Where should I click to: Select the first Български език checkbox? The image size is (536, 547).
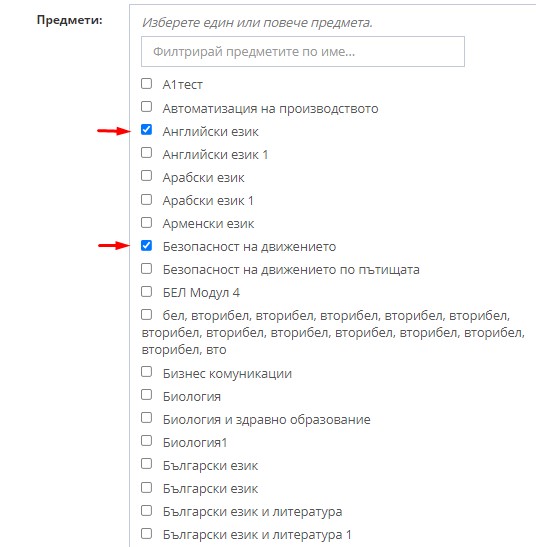tap(147, 464)
